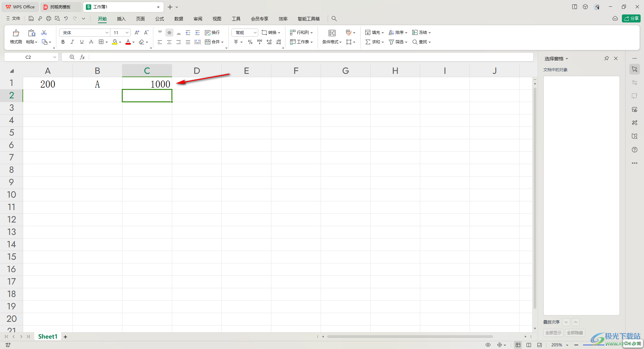
Task: Click the Cut scissors icon
Action: 44,33
